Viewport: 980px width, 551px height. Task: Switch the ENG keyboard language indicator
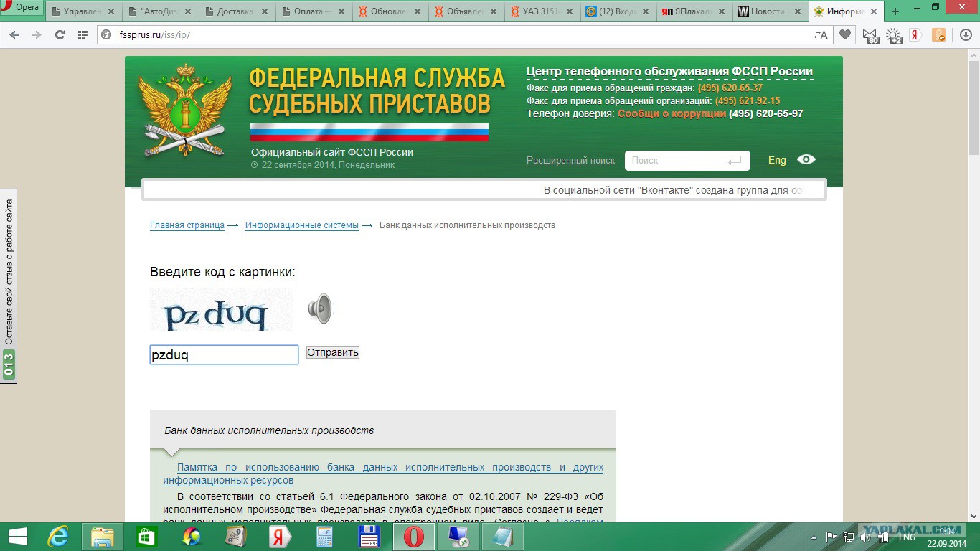907,537
